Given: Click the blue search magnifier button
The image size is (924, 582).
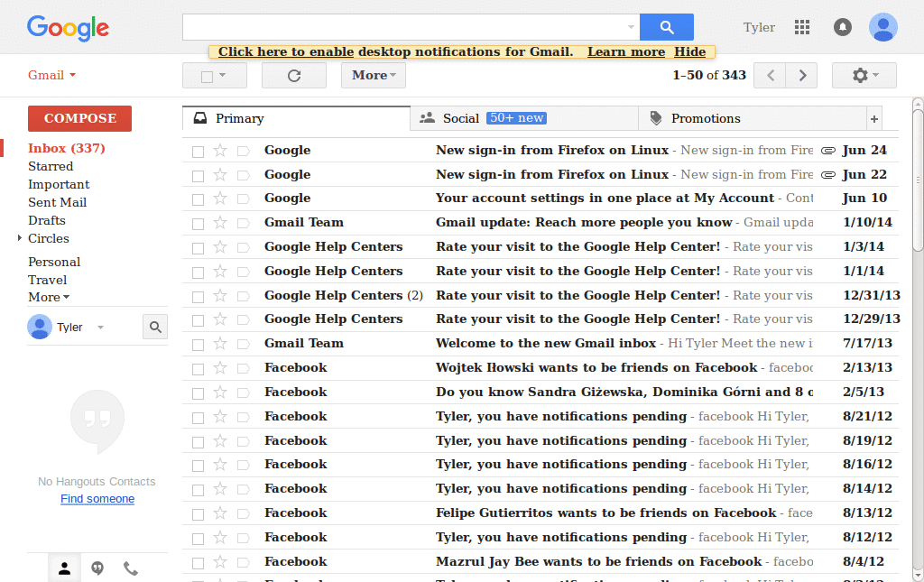Looking at the screenshot, I should point(667,27).
